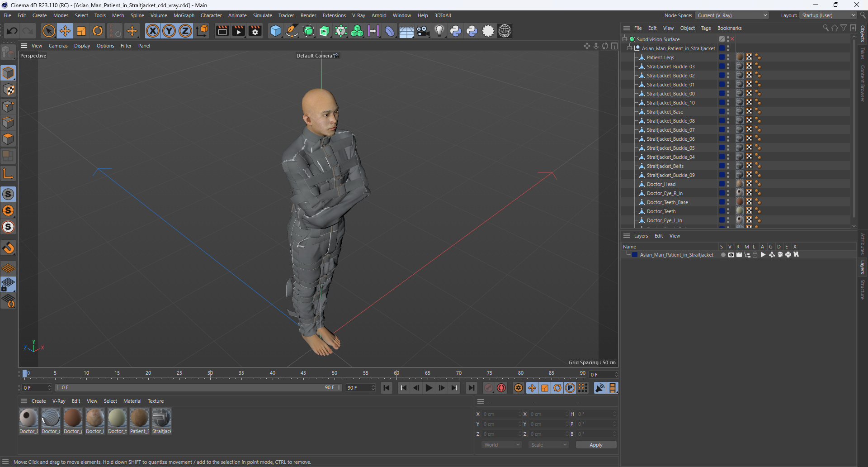Toggle visibility dots for Straitjacket_Belts
Image resolution: width=868 pixels, height=467 pixels.
(728, 166)
